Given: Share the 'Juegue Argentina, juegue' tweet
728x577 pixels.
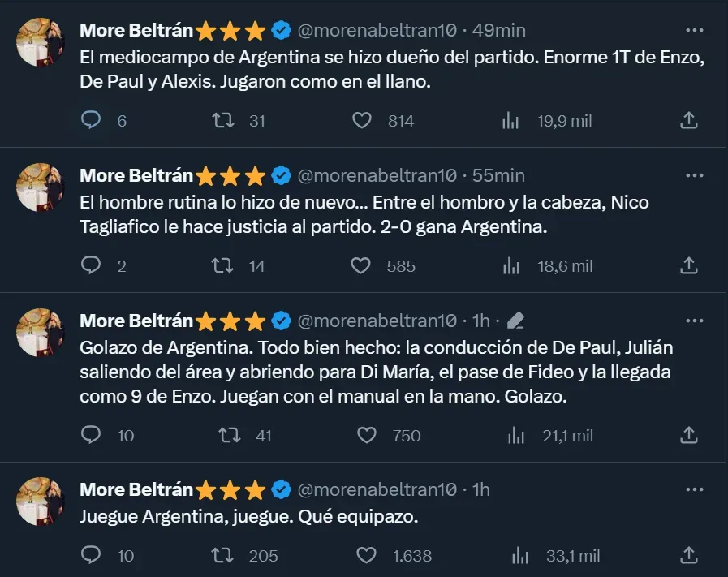Looking at the screenshot, I should click(x=688, y=556).
